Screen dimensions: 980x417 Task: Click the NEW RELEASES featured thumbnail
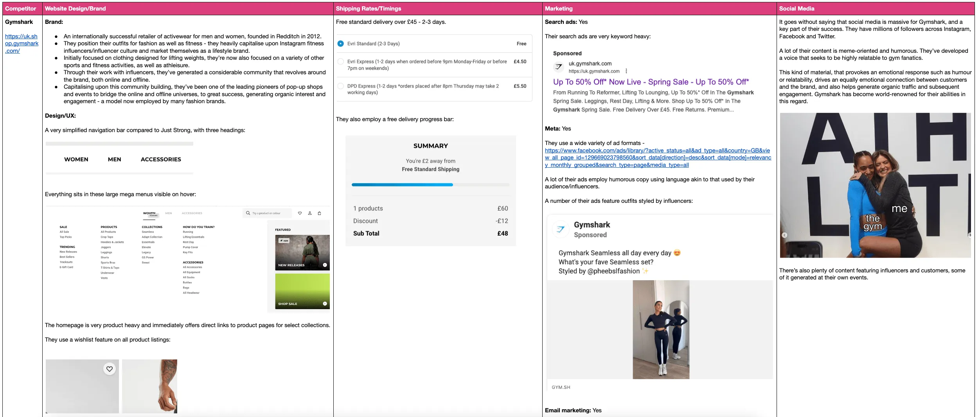(302, 252)
